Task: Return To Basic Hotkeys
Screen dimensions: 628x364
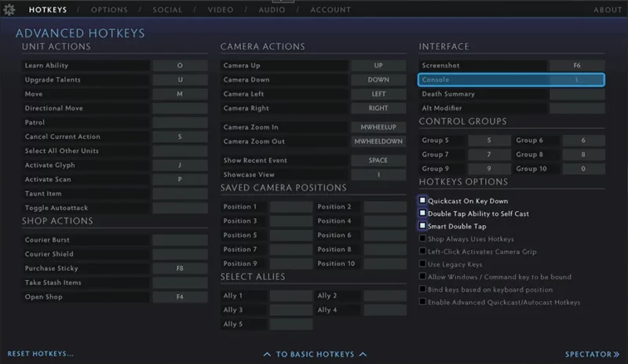Action: point(315,354)
